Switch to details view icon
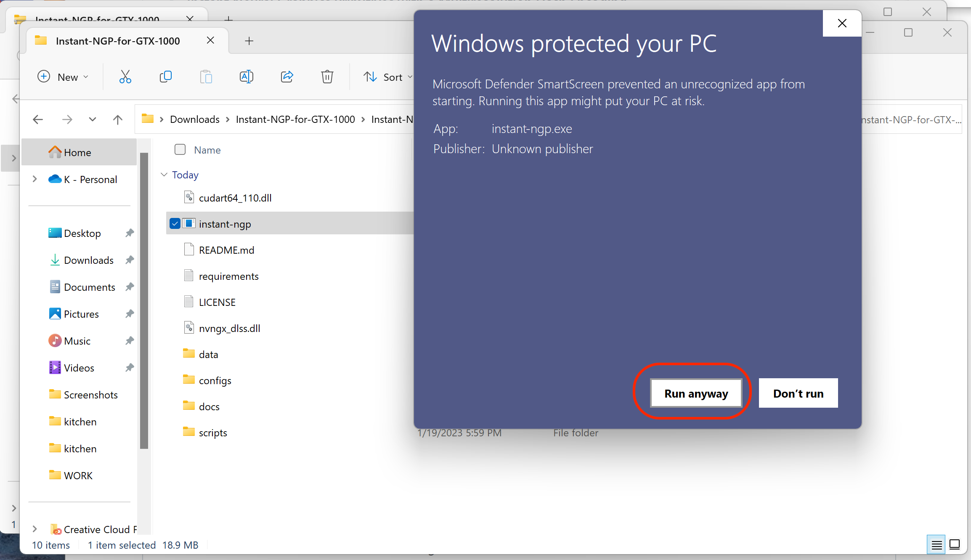The height and width of the screenshot is (560, 971). (936, 545)
